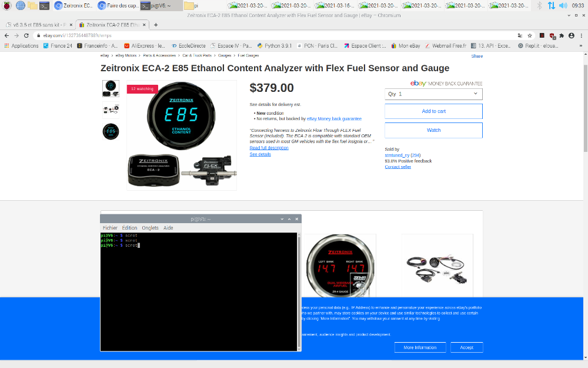
Task: Bookmark this page with the star icon
Action: point(530,35)
